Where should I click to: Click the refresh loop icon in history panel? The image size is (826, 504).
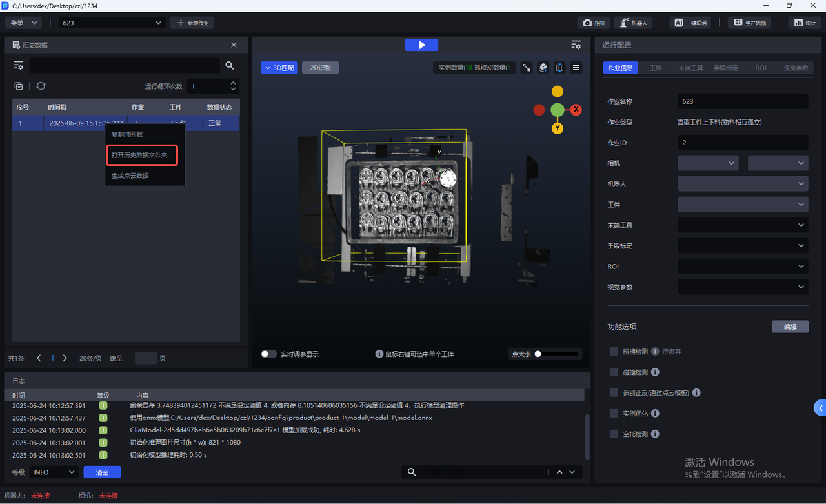coord(41,86)
